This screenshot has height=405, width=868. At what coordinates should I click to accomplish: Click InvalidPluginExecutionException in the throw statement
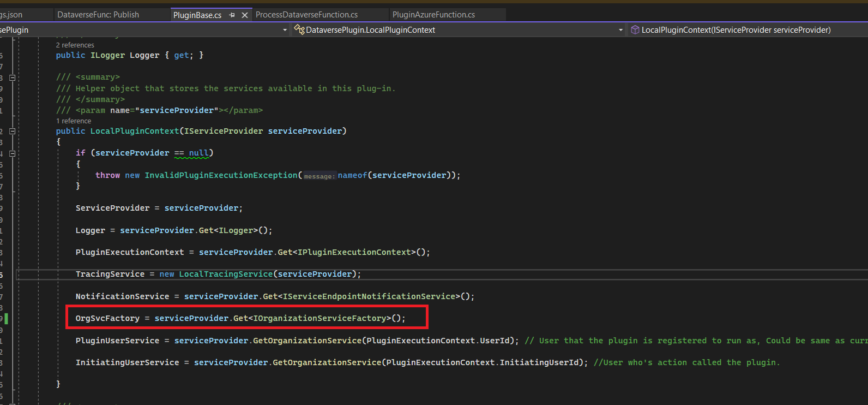pos(221,175)
